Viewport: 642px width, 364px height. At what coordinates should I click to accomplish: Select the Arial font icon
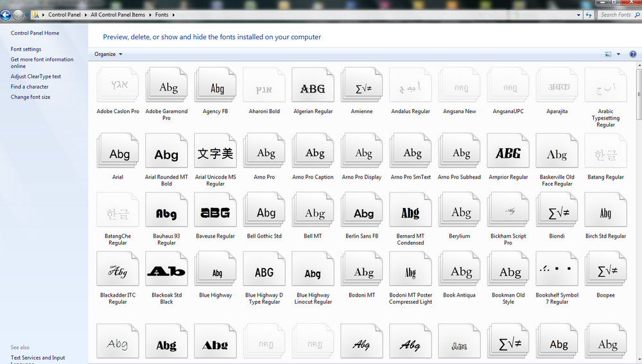[x=117, y=150]
